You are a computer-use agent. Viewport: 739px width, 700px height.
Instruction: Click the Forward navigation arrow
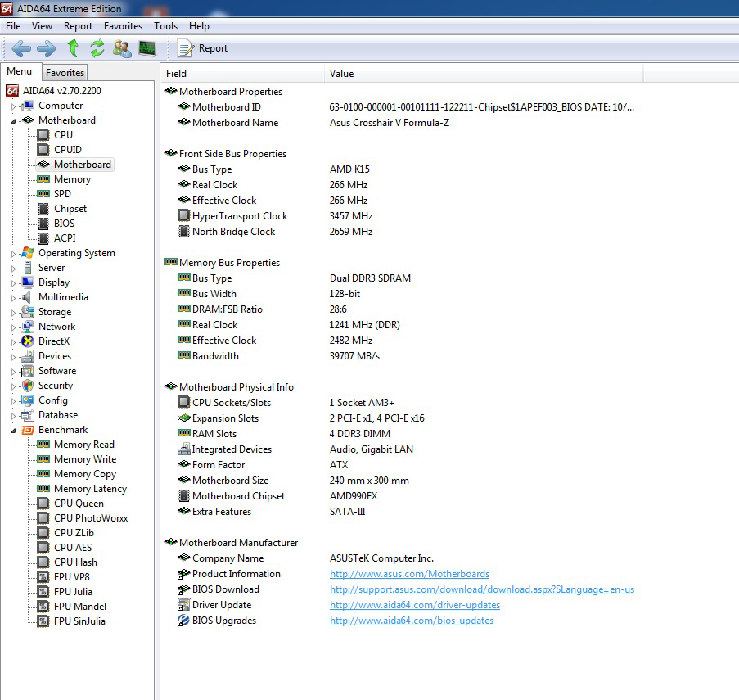(x=46, y=48)
